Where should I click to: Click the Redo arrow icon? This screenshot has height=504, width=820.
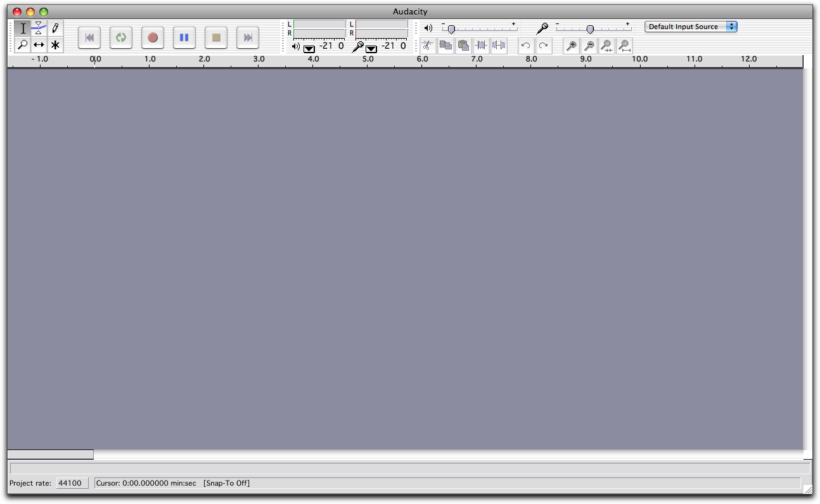[x=543, y=46]
